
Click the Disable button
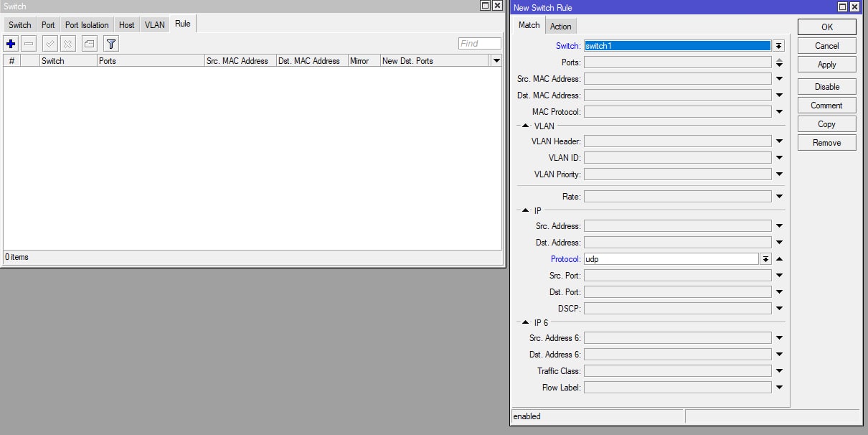tap(826, 86)
